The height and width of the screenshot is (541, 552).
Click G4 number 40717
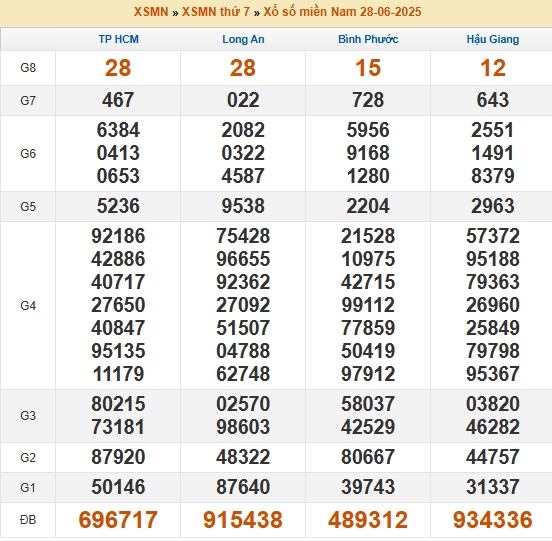click(118, 282)
